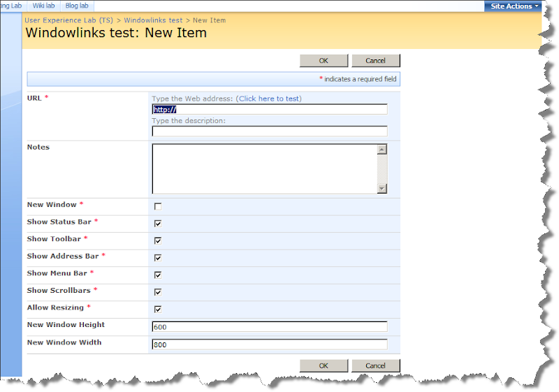Focus the New Window Height field
The width and height of the screenshot is (559, 392).
pyautogui.click(x=270, y=327)
